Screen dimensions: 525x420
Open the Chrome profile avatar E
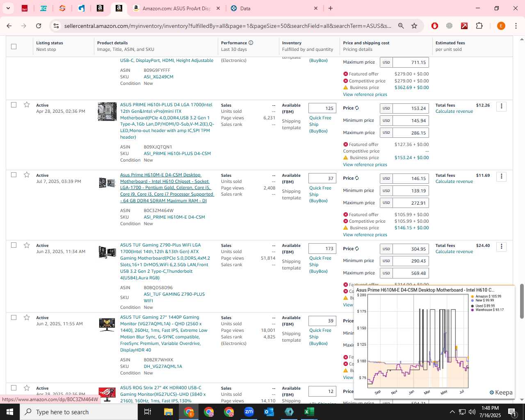coord(501,26)
